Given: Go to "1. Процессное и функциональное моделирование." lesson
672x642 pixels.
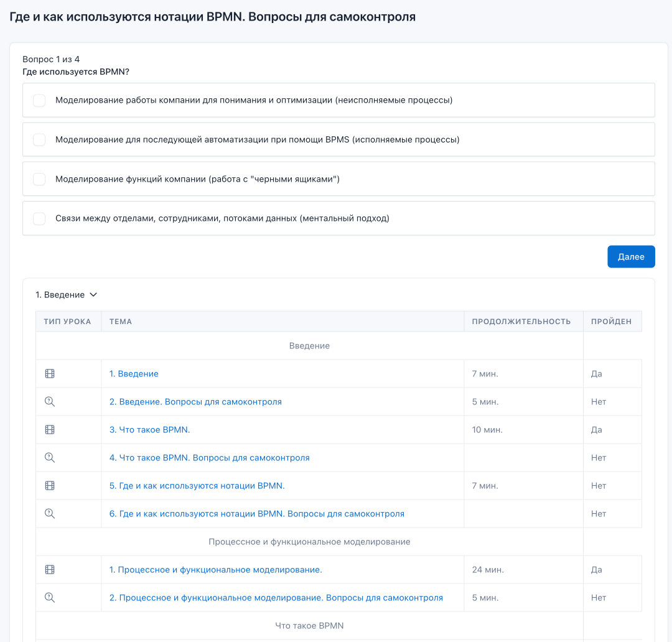Looking at the screenshot, I should [215, 570].
